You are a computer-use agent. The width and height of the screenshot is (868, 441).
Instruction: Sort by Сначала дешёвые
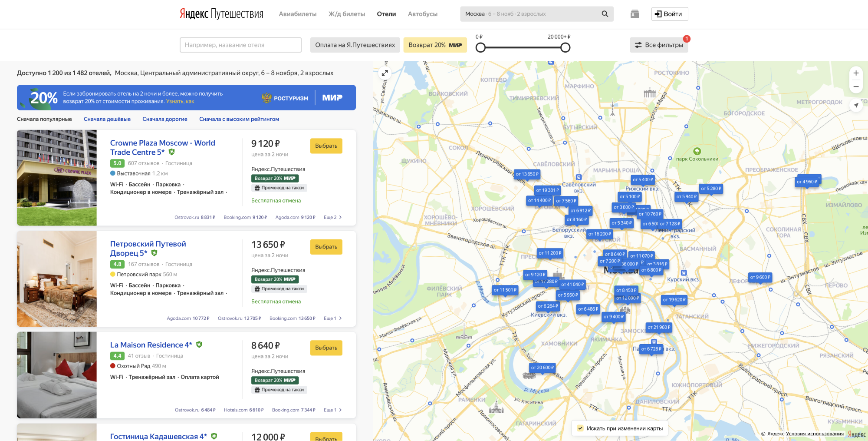click(x=107, y=119)
